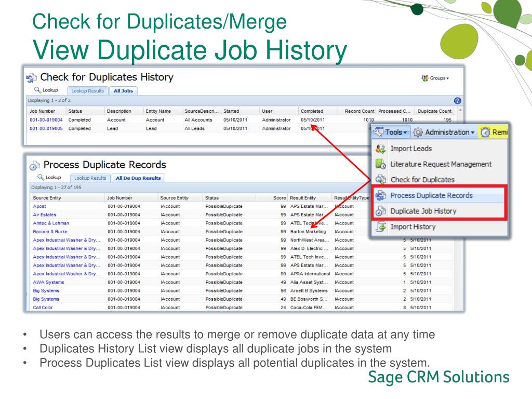This screenshot has height=399, width=532.
Task: Click the Duplicate Job History menu icon
Action: [x=381, y=211]
